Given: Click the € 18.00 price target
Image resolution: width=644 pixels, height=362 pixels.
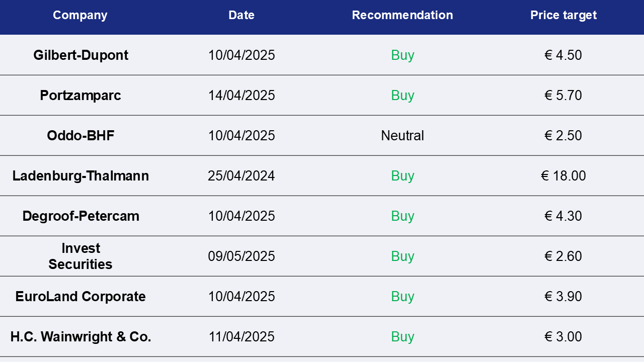Looking at the screenshot, I should [x=563, y=175].
